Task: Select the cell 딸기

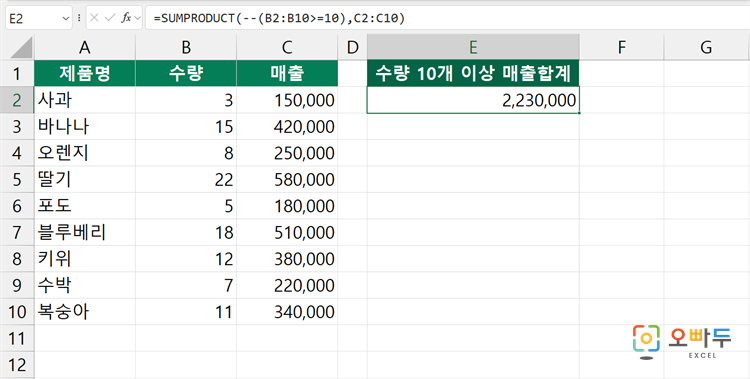Action: pos(85,179)
